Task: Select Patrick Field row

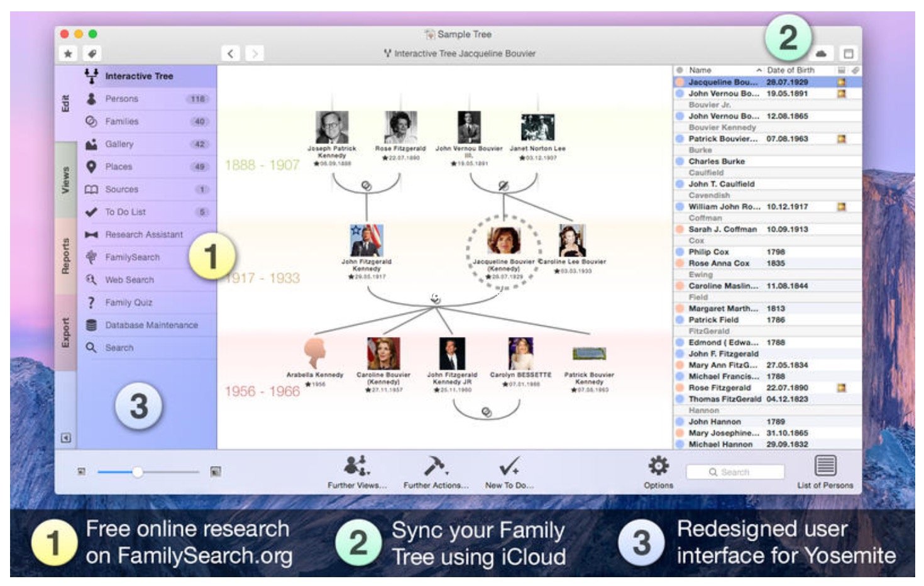Action: click(767, 319)
